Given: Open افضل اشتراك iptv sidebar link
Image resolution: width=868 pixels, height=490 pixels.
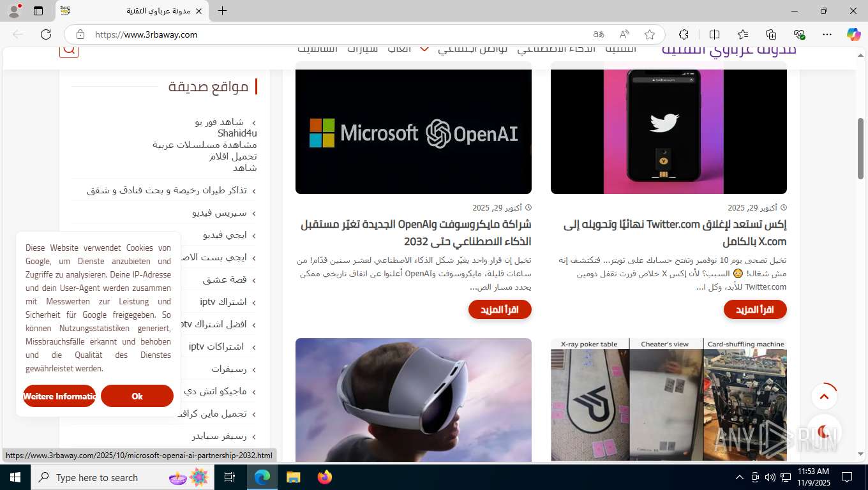Looking at the screenshot, I should tap(214, 324).
